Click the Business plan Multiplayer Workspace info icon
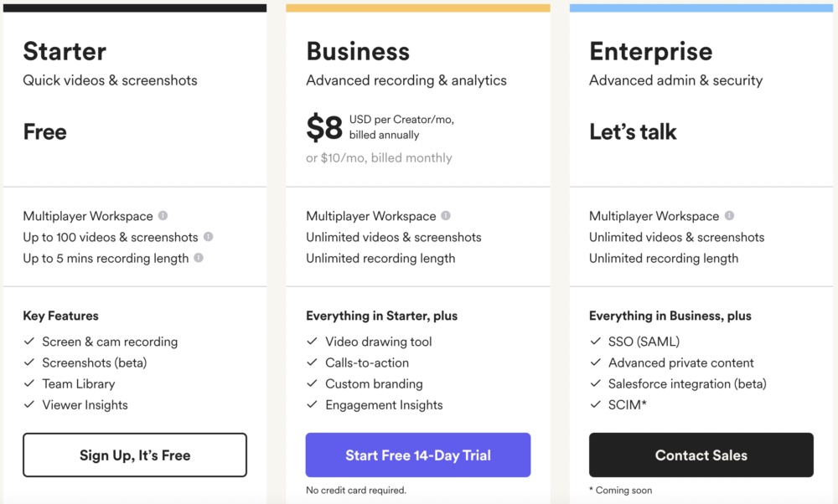Viewport: 838px width, 504px height. tap(445, 215)
